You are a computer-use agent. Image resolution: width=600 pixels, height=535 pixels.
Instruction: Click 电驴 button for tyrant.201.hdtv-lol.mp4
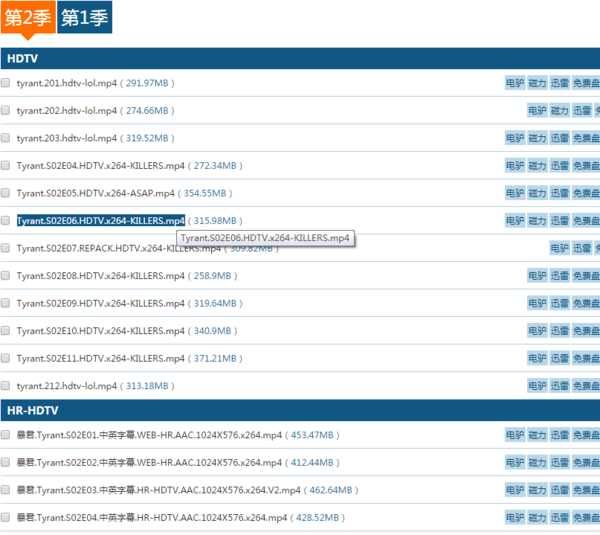click(x=514, y=83)
